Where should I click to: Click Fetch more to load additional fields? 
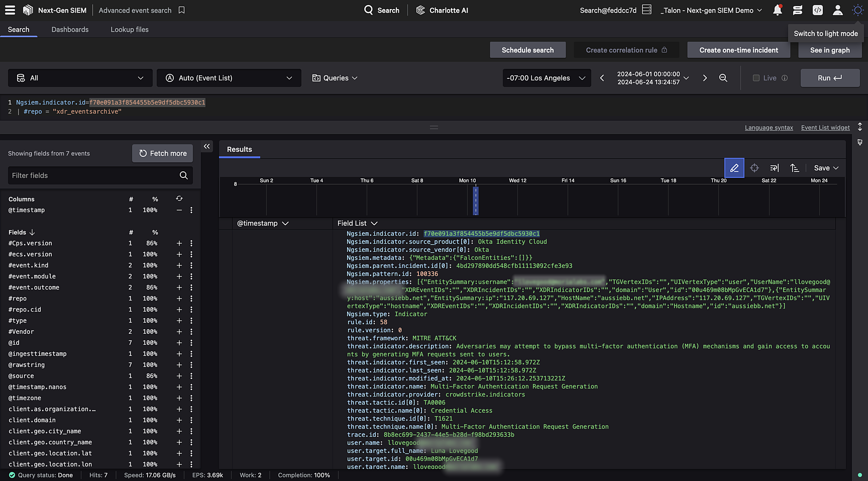(162, 153)
